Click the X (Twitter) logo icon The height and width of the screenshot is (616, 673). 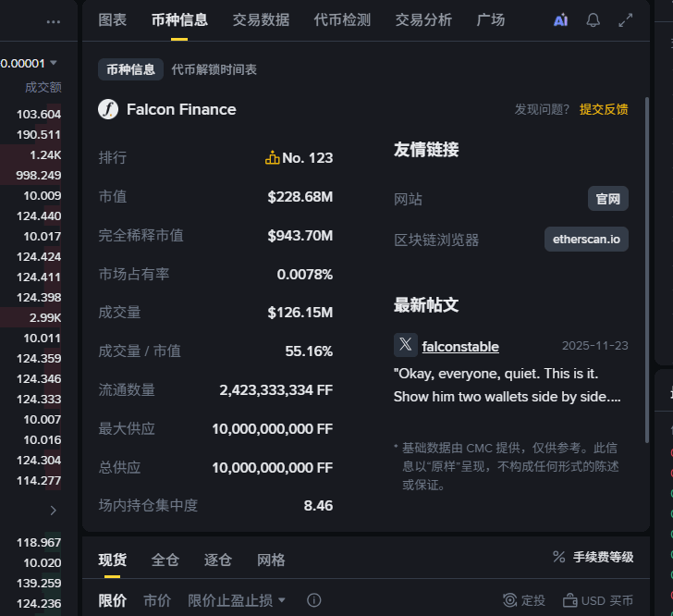pos(406,345)
